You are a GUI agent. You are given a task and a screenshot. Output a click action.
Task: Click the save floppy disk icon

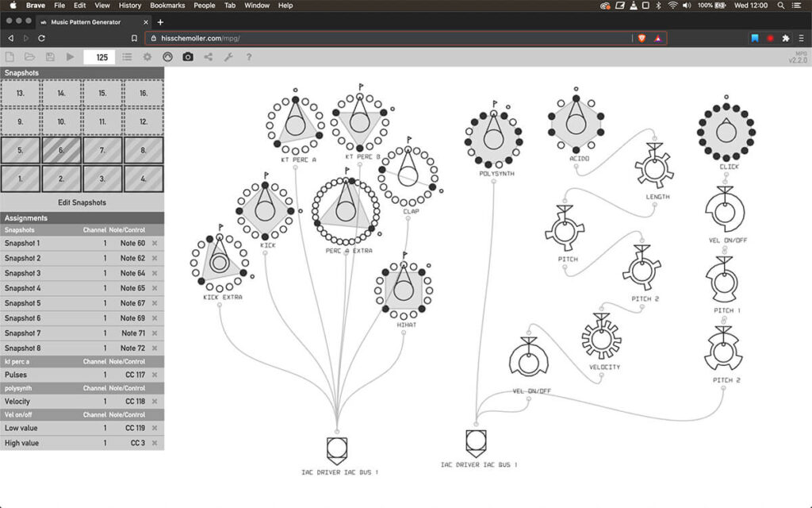(x=50, y=57)
